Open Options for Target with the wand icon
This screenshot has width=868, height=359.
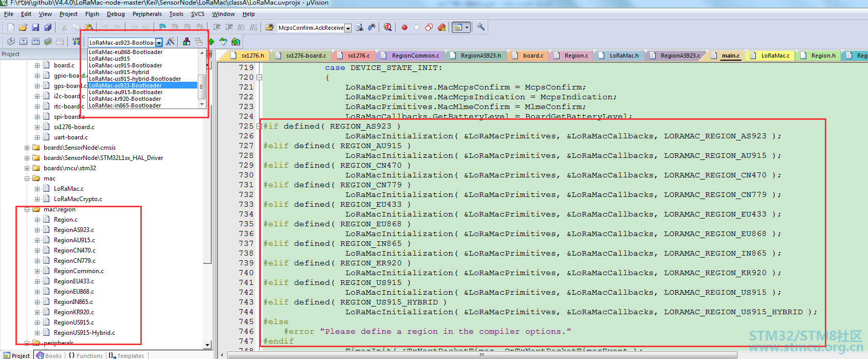tap(170, 42)
